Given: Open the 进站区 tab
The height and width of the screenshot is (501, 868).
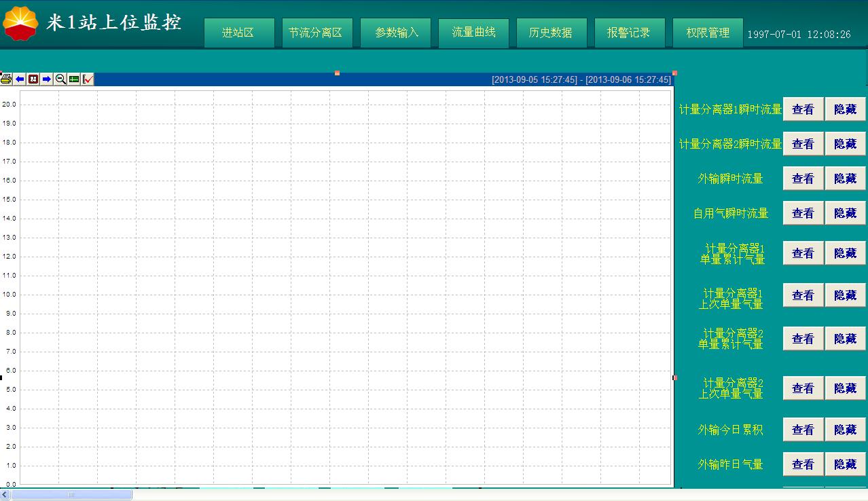Looking at the screenshot, I should click(x=239, y=33).
